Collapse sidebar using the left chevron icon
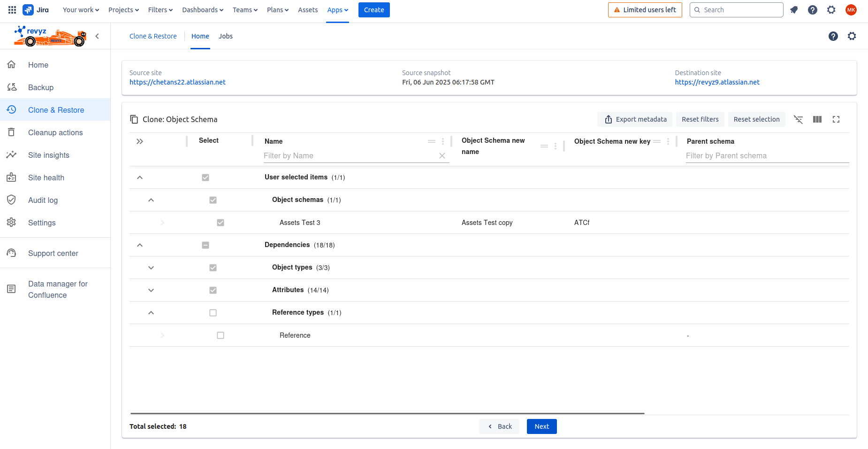This screenshot has width=868, height=449. 97,36
